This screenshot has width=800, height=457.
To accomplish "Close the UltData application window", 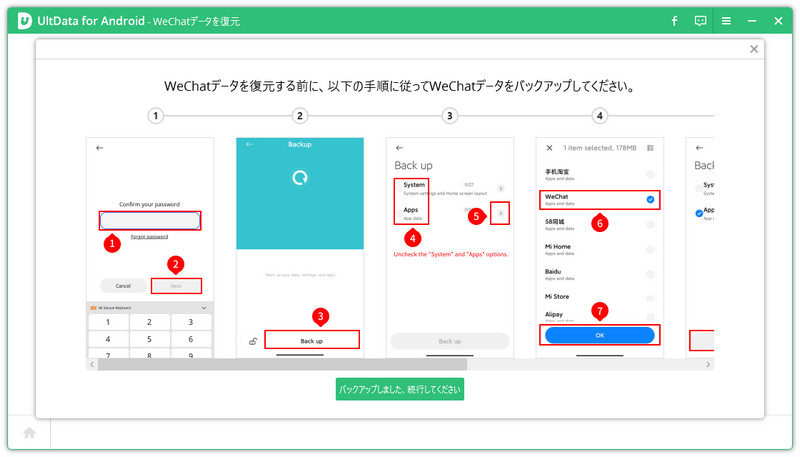I will (x=778, y=21).
